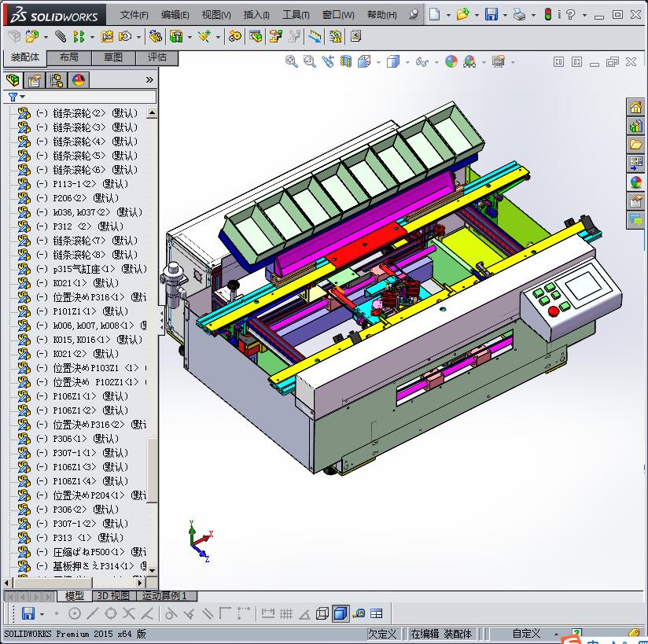Screen dimensions: 648x644
Task: Click the feature tree scroll up arrow
Action: [x=152, y=113]
